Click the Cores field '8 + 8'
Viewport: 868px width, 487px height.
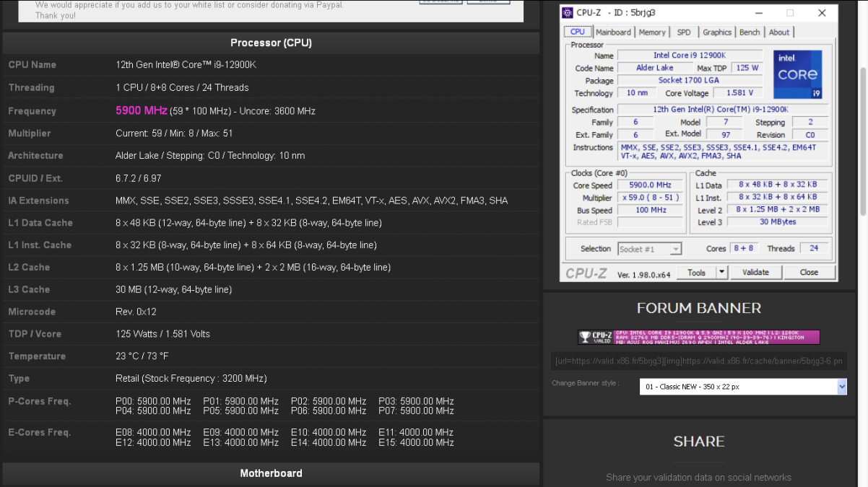pyautogui.click(x=744, y=248)
